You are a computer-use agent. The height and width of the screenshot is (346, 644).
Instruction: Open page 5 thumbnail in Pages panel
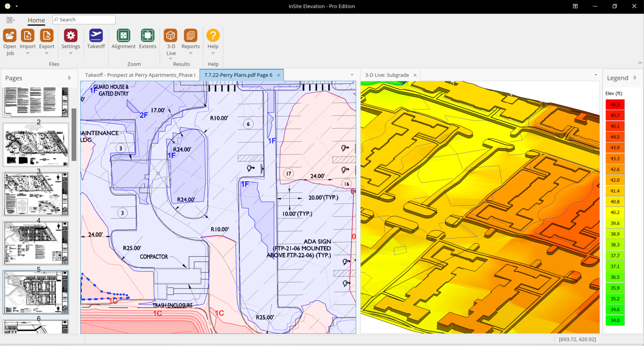[36, 243]
